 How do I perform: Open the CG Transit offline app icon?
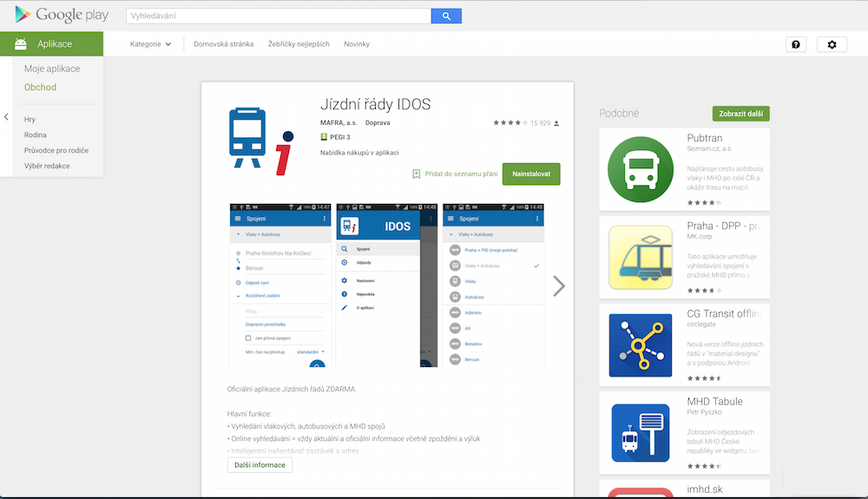(641, 345)
